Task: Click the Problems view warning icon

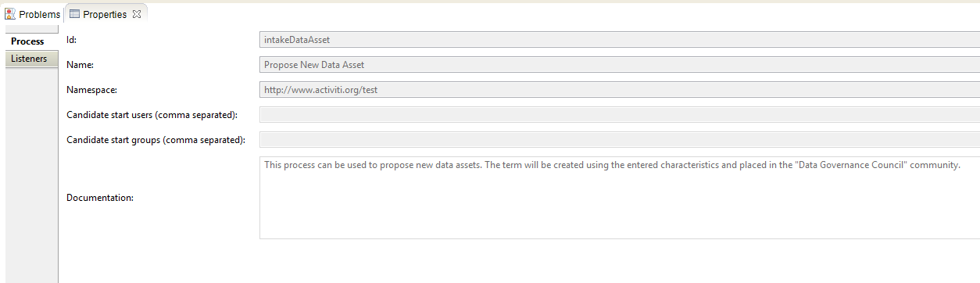Action: point(10,14)
